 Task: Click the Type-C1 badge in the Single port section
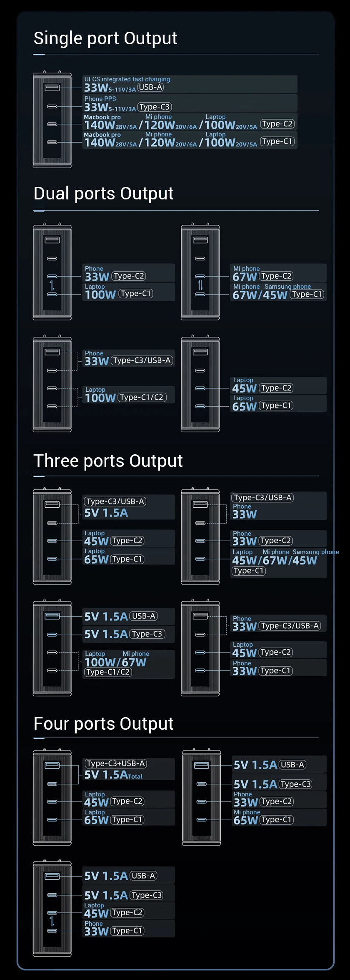[277, 141]
